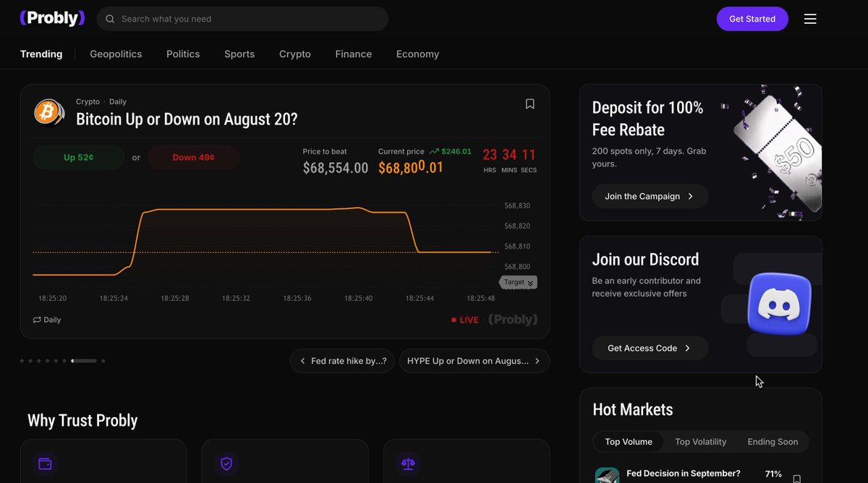The image size is (868, 483).
Task: Click the silver $50 ticket graphic
Action: (x=778, y=153)
